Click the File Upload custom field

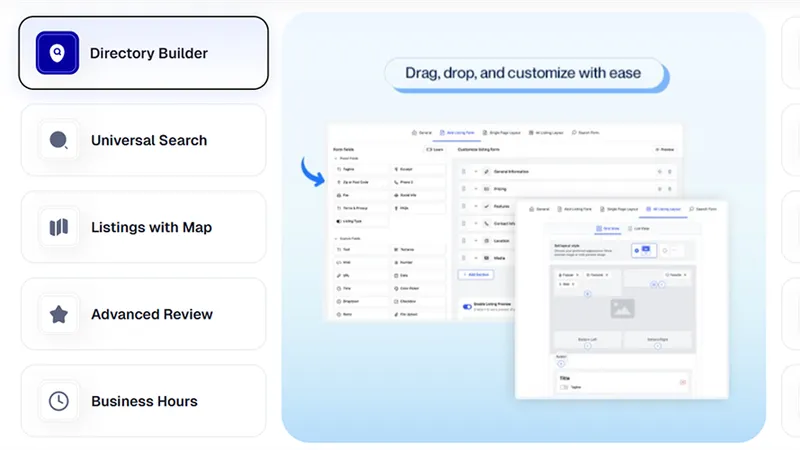pyautogui.click(x=418, y=314)
